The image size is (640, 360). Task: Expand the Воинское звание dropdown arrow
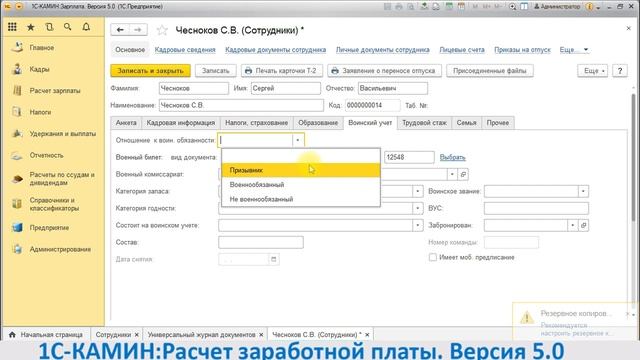(583, 191)
